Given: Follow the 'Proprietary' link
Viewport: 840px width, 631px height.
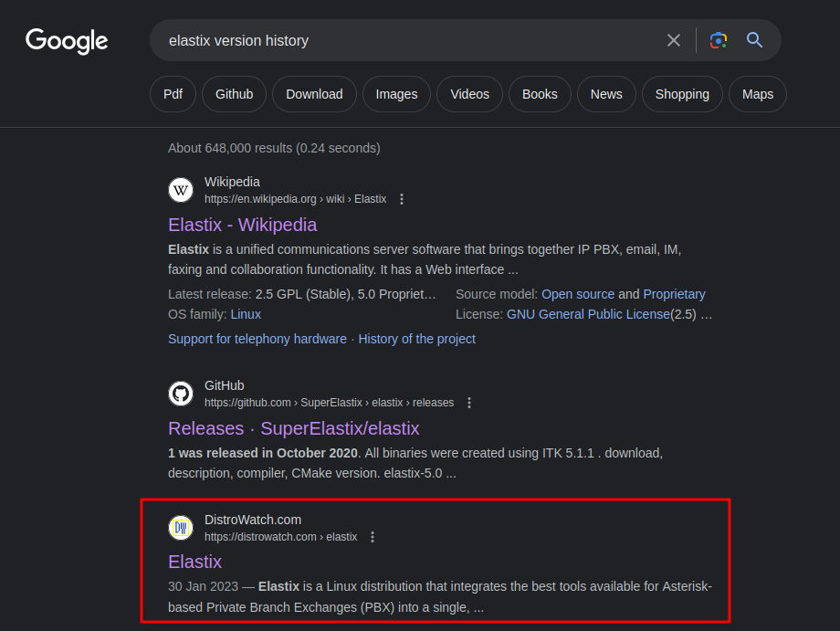Looking at the screenshot, I should click(x=674, y=294).
